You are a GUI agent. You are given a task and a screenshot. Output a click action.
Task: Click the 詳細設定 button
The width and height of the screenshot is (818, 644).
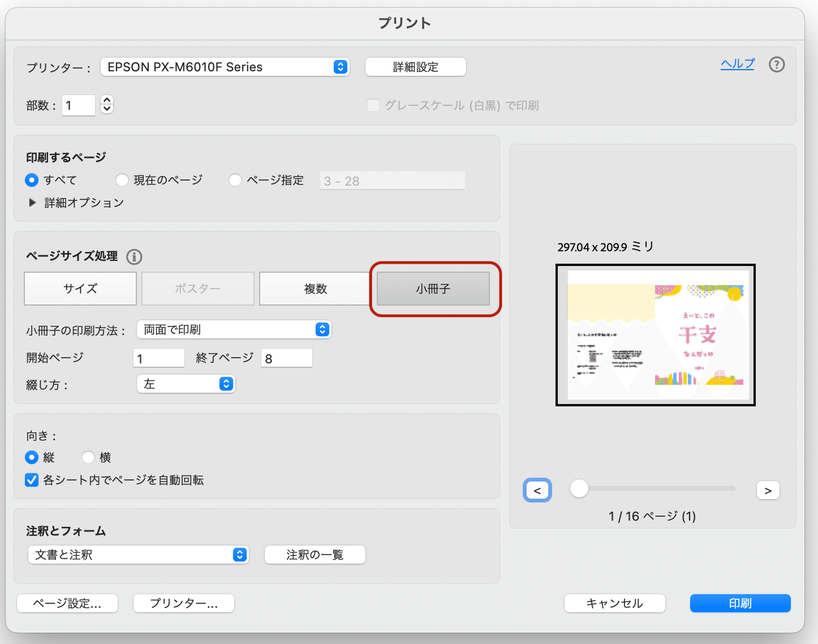coord(415,67)
